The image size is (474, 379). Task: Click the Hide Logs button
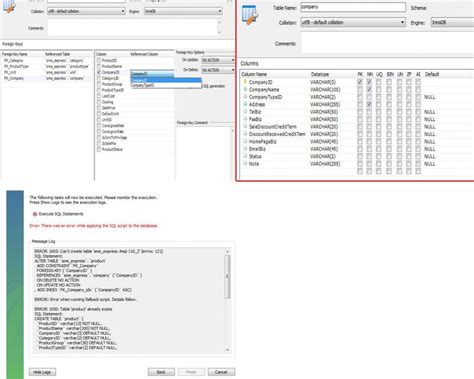pyautogui.click(x=42, y=372)
